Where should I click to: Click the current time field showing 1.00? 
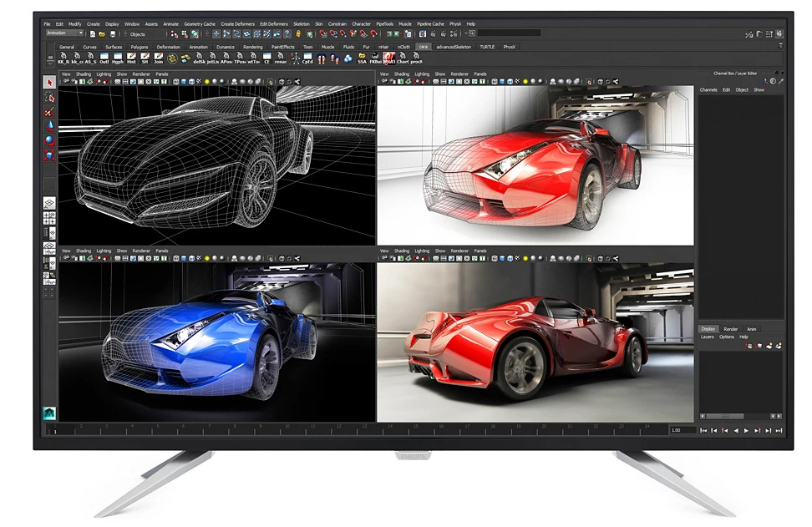point(682,430)
